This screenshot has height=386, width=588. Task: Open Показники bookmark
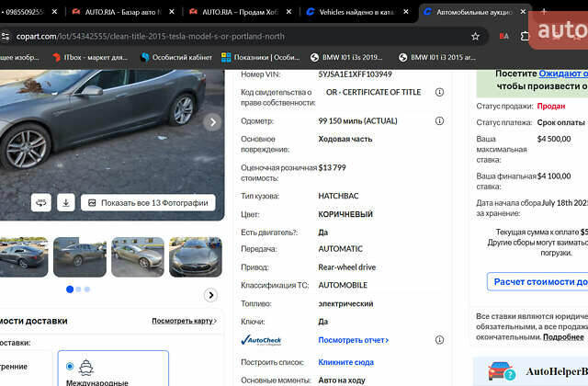(261, 57)
